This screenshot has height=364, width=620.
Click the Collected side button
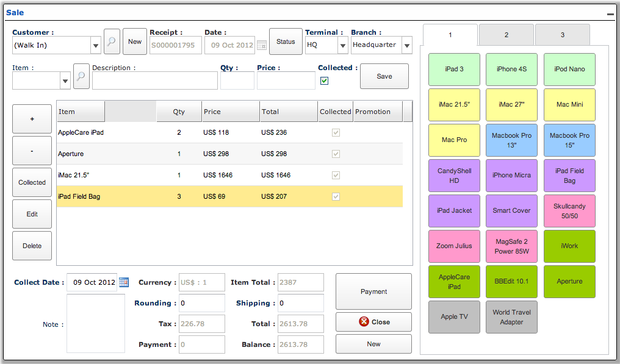pos(32,182)
